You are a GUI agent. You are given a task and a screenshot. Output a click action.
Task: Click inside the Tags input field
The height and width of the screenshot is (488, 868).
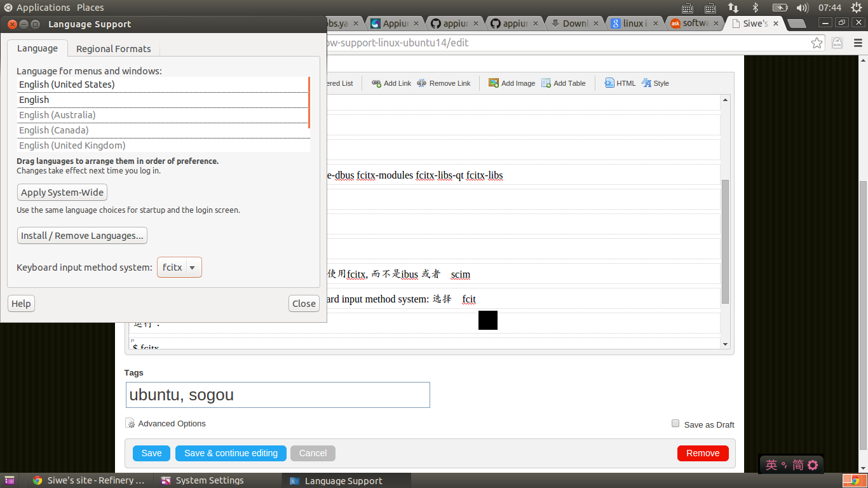tap(278, 395)
